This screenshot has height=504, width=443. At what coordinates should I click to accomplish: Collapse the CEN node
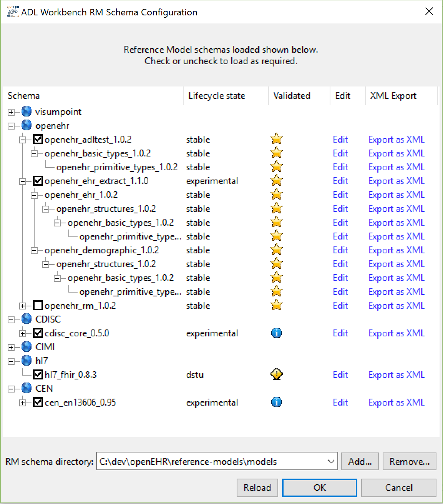click(x=11, y=389)
